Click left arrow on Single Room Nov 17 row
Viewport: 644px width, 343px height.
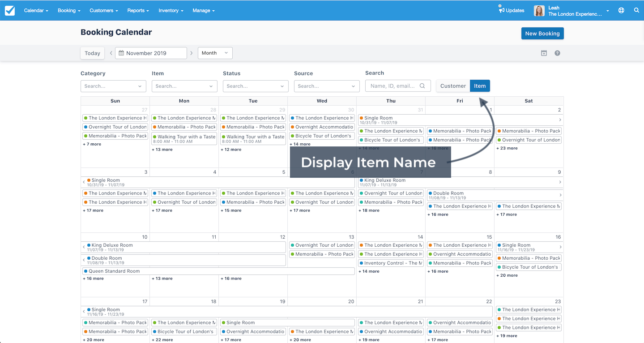(x=84, y=312)
